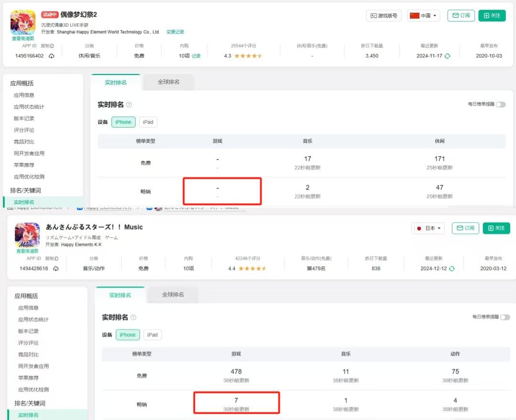Open the 中国 country dropdown

click(x=423, y=15)
